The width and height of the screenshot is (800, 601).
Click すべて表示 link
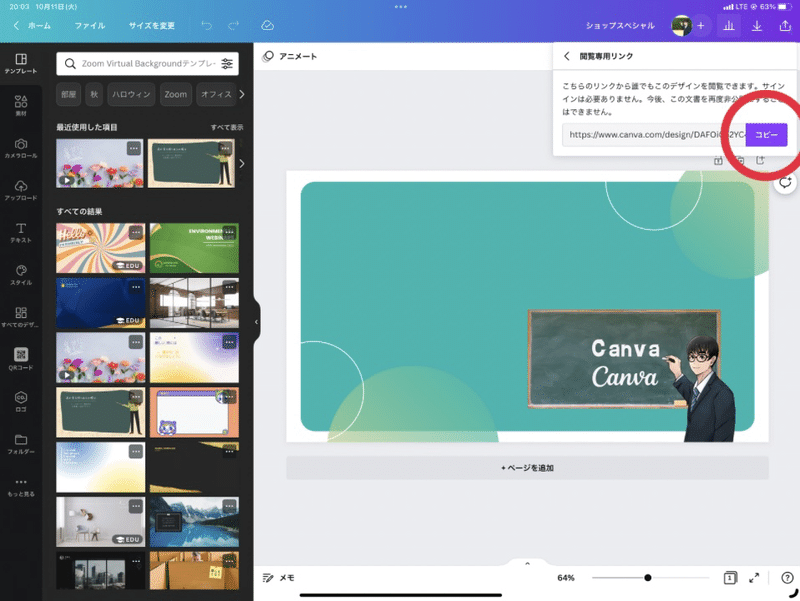[227, 127]
